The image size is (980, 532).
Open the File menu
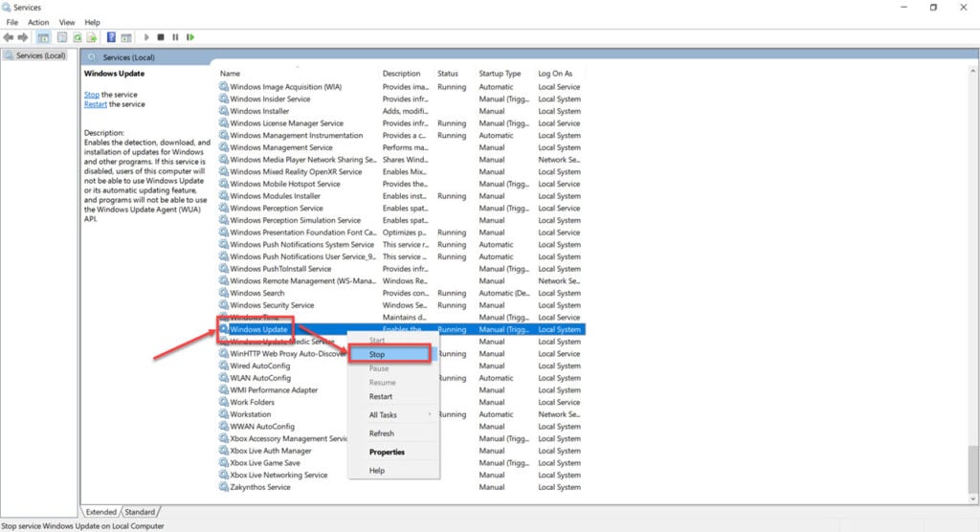pos(11,23)
